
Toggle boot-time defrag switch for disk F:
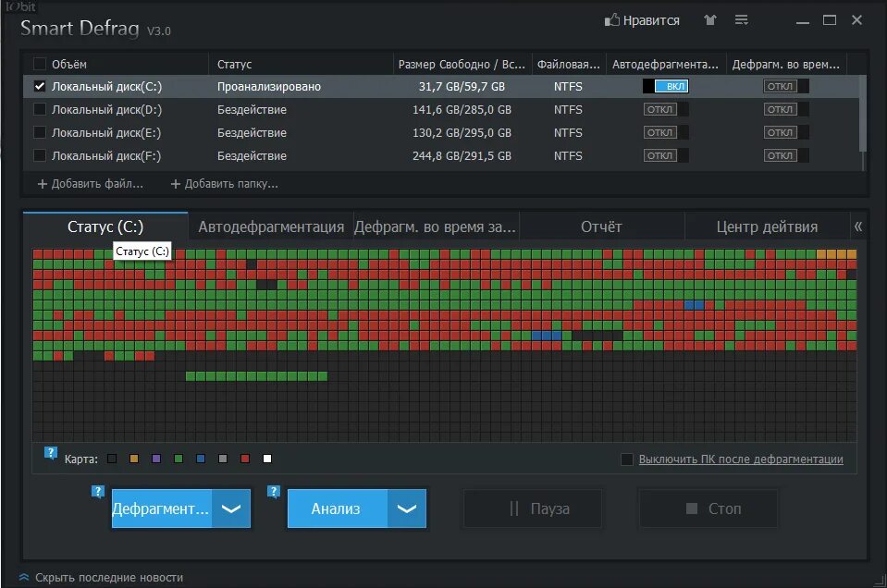(786, 155)
